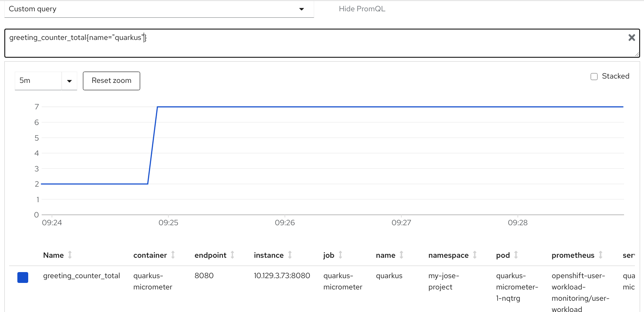Sort by endpoint column sort icon
644x312 pixels.
pos(233,255)
